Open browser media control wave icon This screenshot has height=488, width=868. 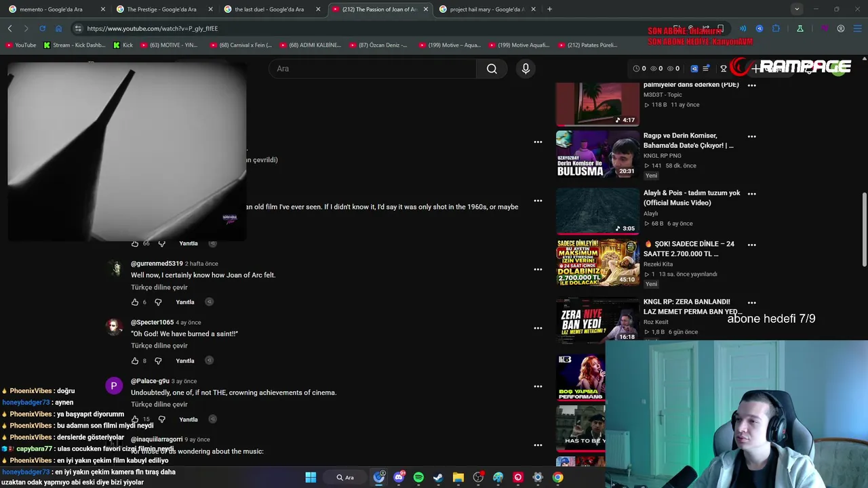tap(743, 28)
